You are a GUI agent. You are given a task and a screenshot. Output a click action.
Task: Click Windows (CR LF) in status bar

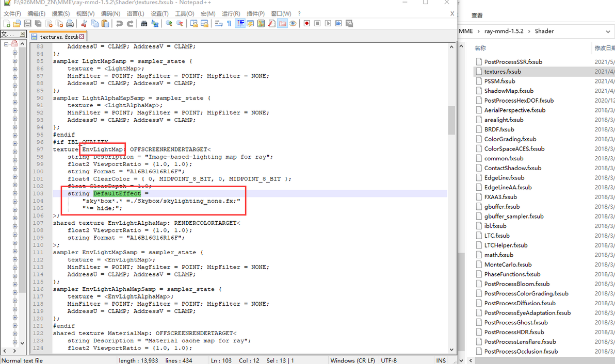(352, 360)
